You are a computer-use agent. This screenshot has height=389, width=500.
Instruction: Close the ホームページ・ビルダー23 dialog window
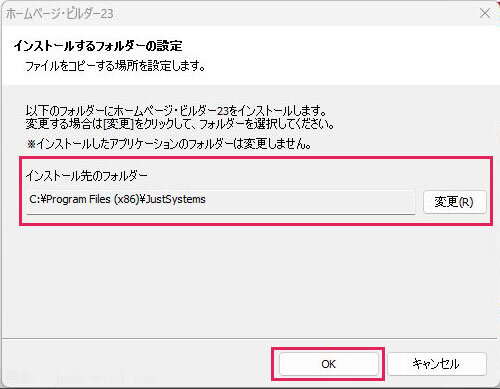tap(485, 14)
